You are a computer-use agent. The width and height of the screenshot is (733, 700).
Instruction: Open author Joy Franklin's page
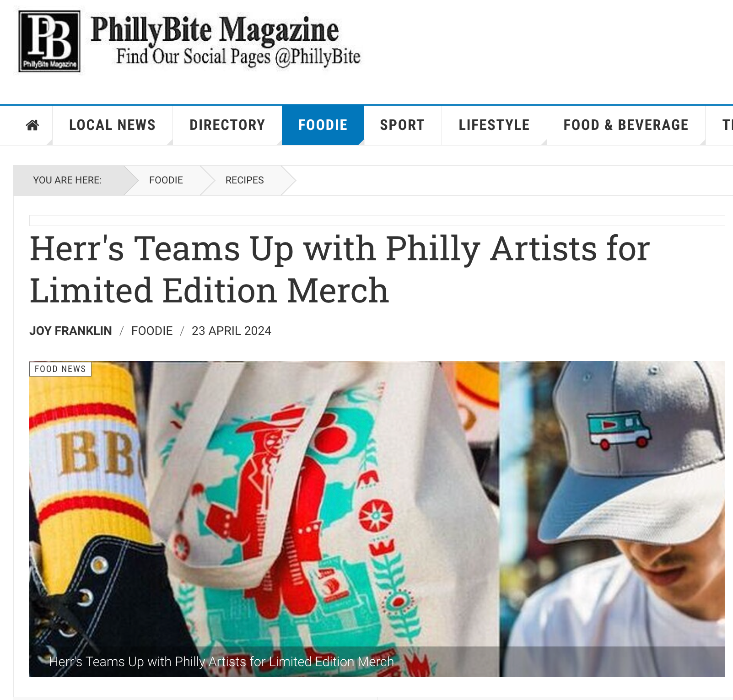(x=70, y=331)
